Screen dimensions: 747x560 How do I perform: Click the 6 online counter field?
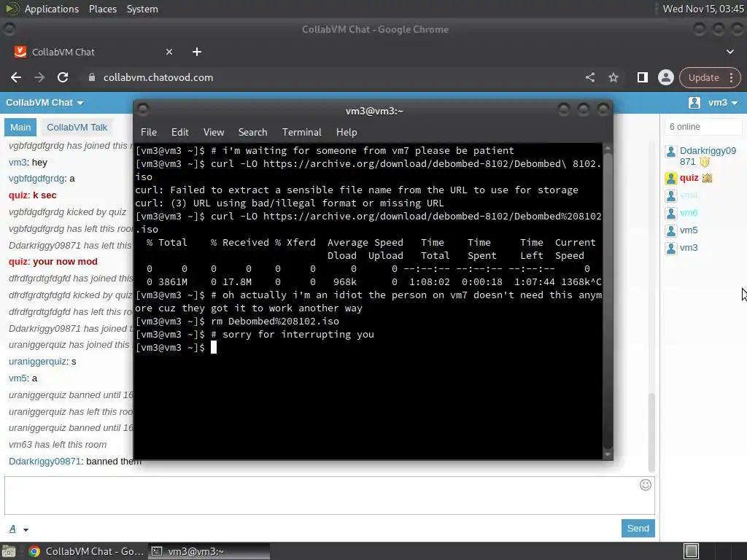[703, 127]
